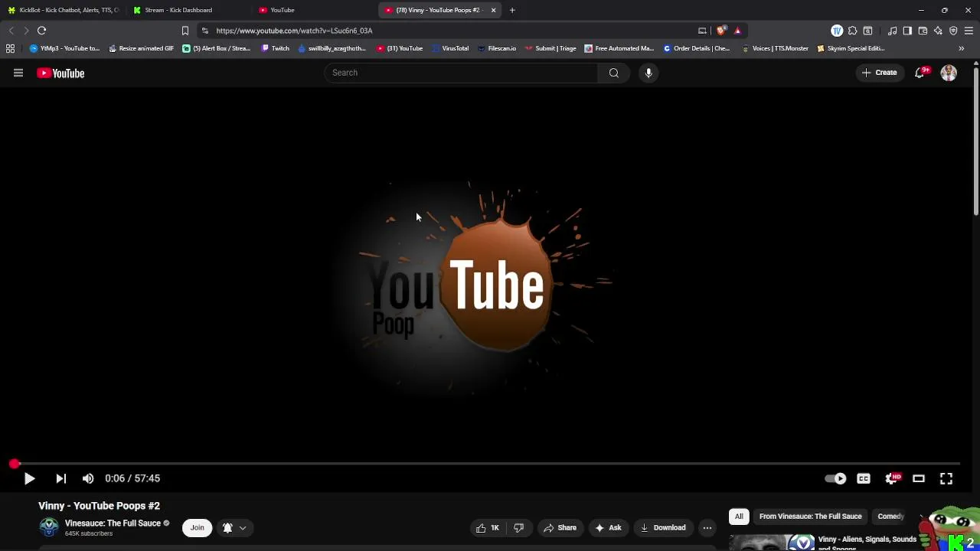Open 'Vinny - Aliens, Signals, Sounds' thumbnail
Screen dimensions: 980x551
click(x=772, y=543)
